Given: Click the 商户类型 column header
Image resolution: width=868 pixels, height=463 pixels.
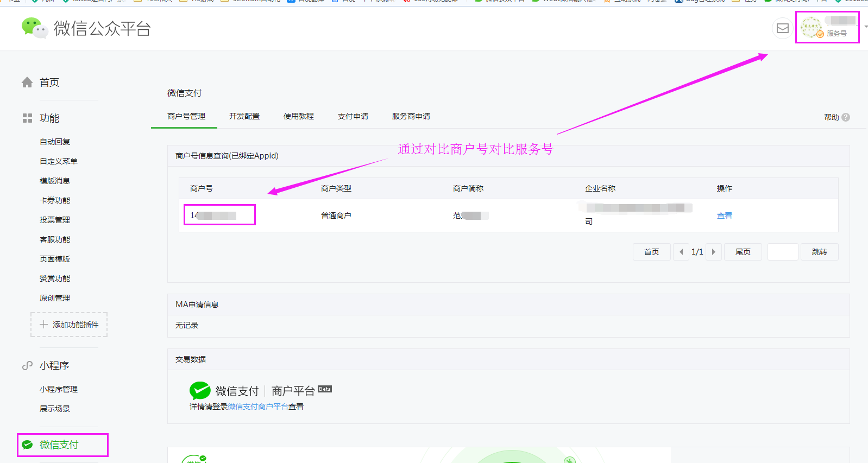Looking at the screenshot, I should pyautogui.click(x=336, y=188).
